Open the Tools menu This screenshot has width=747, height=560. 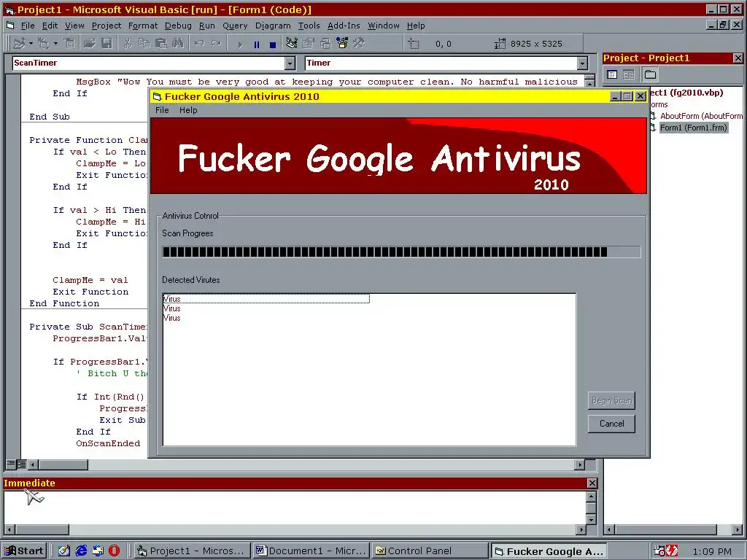tap(309, 26)
